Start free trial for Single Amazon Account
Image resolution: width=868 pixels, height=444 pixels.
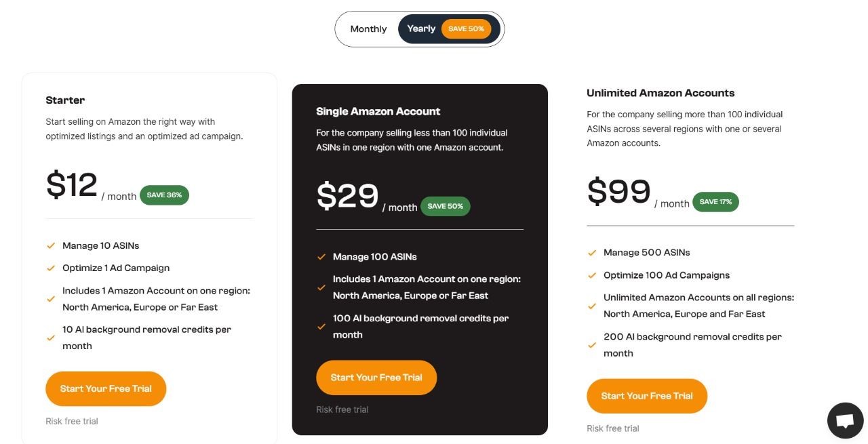(376, 378)
